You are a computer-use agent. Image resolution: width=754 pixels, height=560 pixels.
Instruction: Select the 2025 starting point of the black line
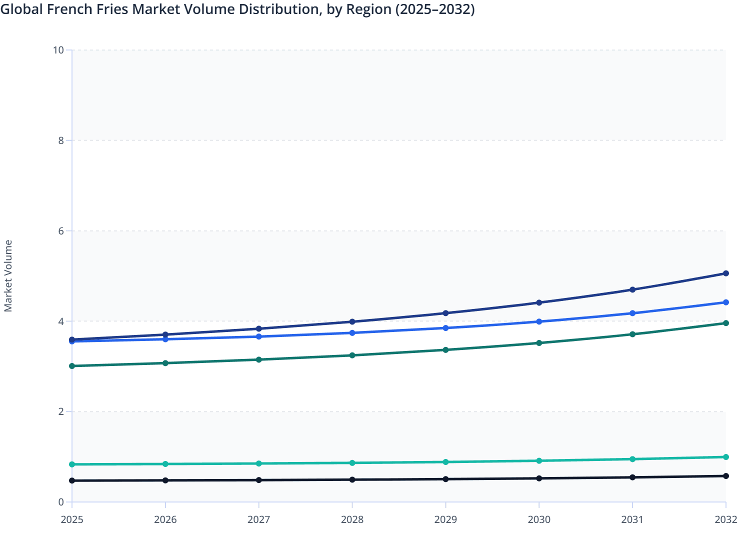[71, 480]
